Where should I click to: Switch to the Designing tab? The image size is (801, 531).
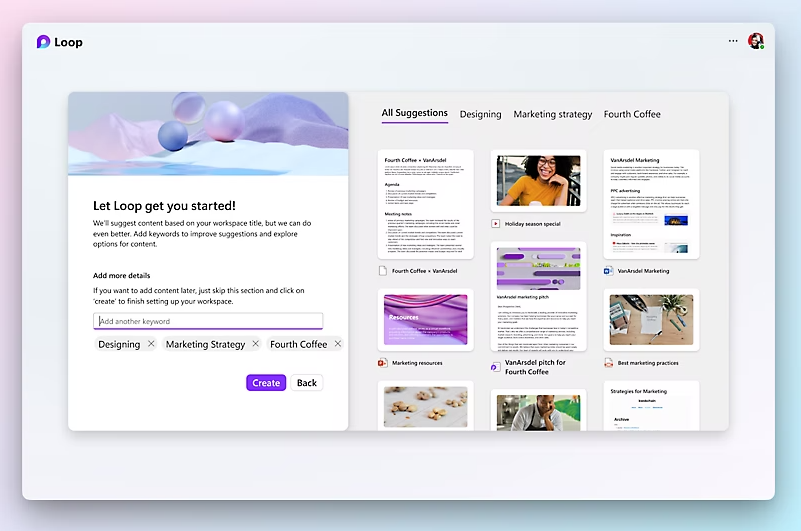click(x=481, y=114)
